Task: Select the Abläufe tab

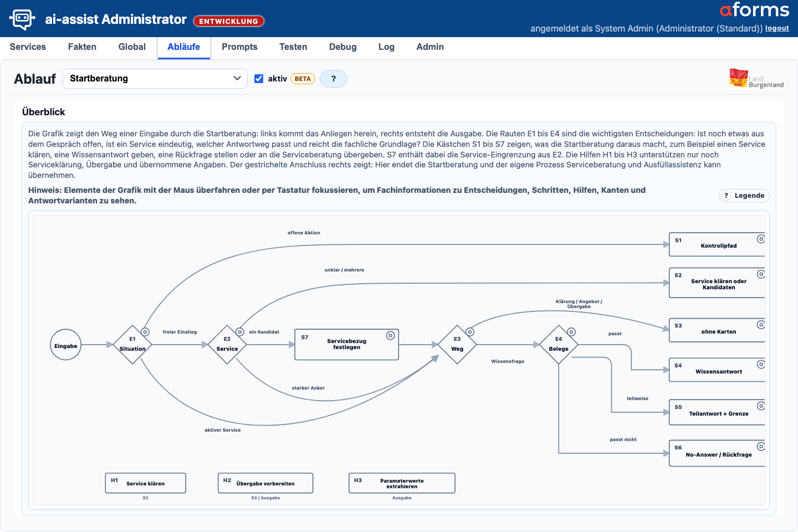Action: [183, 47]
